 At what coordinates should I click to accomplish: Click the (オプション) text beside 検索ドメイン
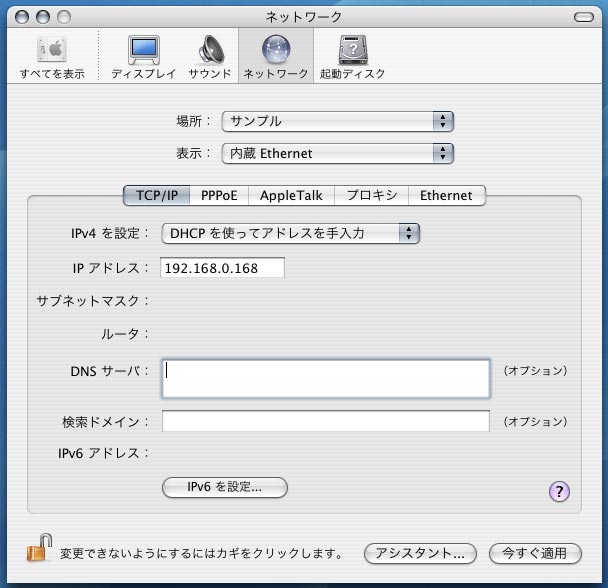click(x=535, y=422)
